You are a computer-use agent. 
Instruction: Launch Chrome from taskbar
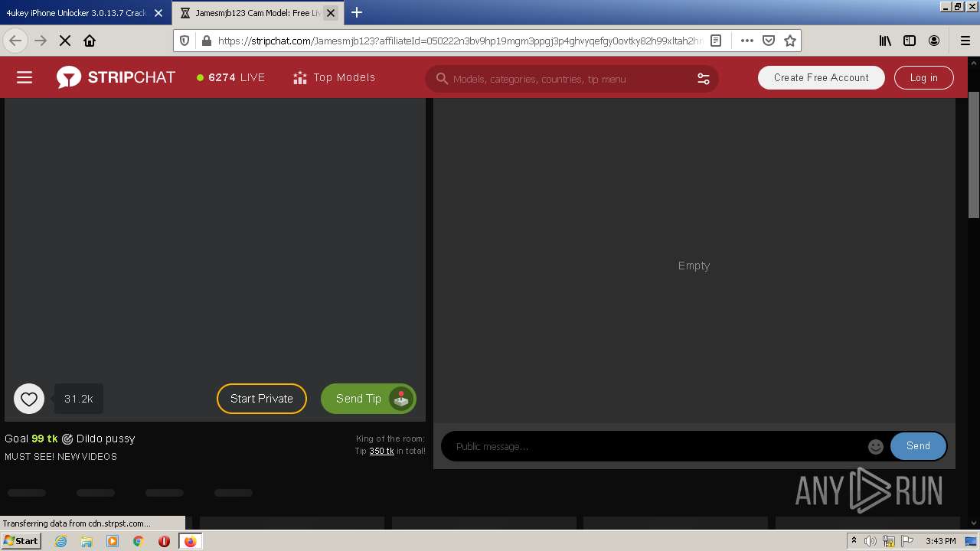(138, 541)
